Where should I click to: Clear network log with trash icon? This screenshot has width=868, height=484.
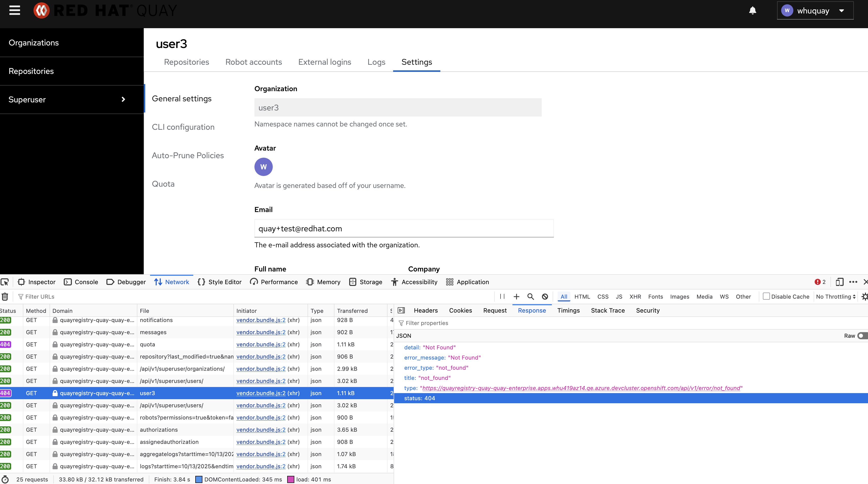tap(5, 297)
